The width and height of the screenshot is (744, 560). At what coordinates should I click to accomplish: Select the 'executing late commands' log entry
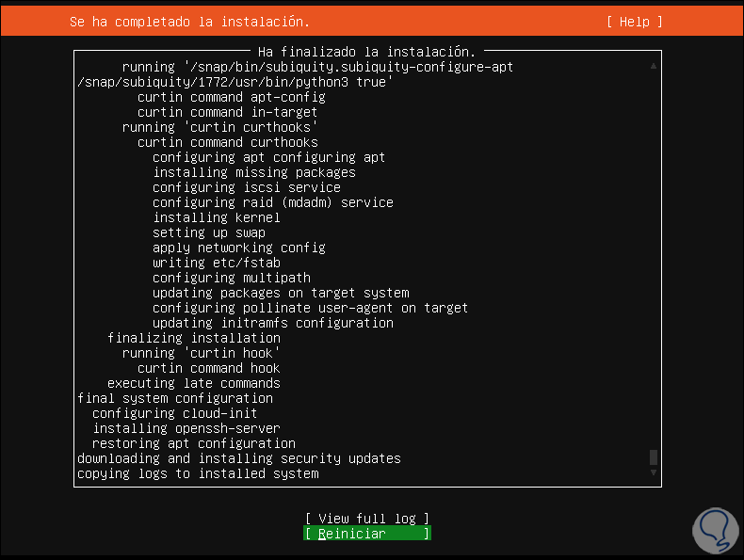193,383
